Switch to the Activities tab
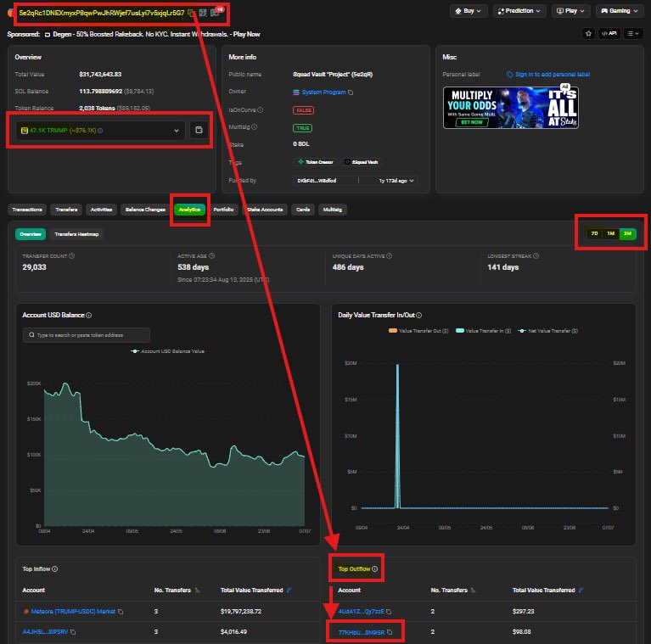Screen dimensions: 651x644 click(101, 210)
